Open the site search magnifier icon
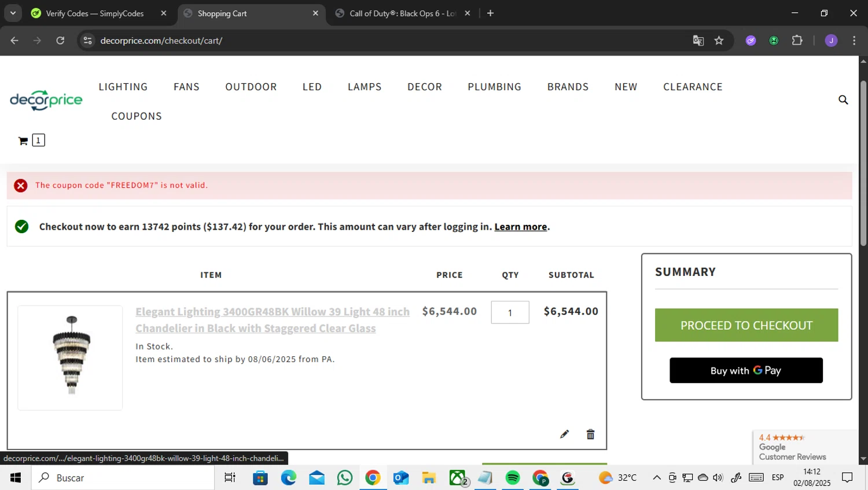Screen dimensions: 868x490 tap(843, 100)
